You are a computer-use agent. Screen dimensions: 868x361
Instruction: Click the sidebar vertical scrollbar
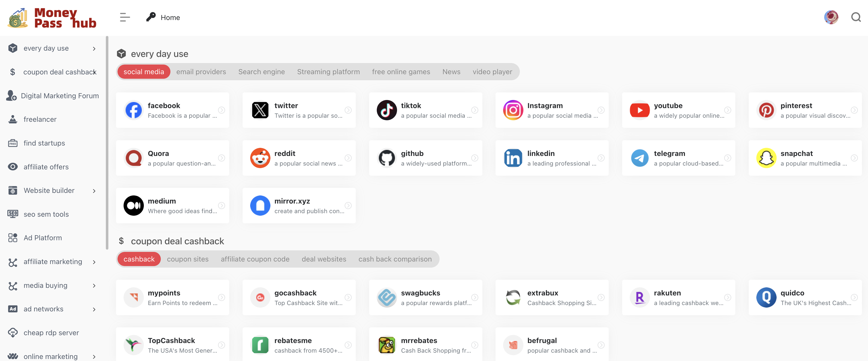click(x=107, y=143)
